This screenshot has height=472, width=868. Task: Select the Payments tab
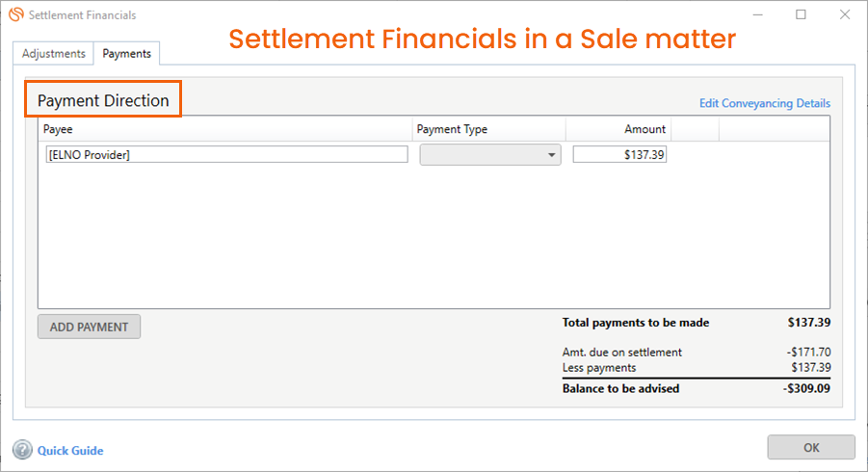126,54
